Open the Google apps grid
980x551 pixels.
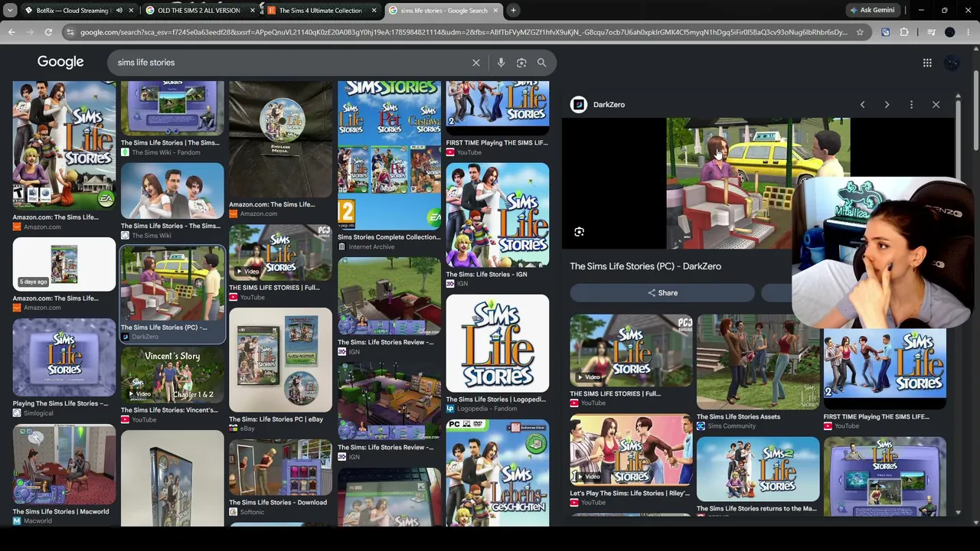click(927, 63)
